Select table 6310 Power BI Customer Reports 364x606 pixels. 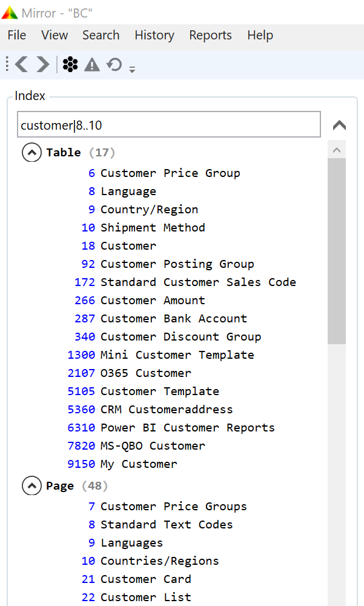pyautogui.click(x=171, y=427)
